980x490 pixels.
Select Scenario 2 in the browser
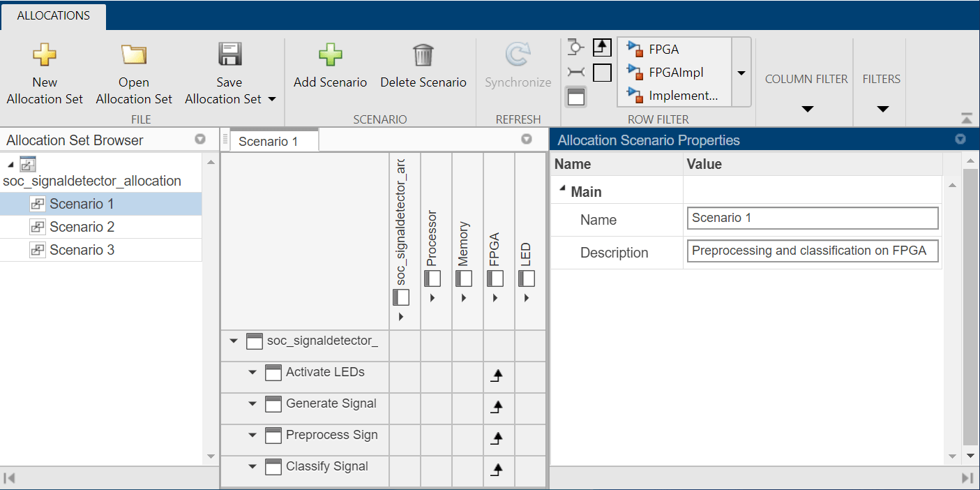pos(82,227)
